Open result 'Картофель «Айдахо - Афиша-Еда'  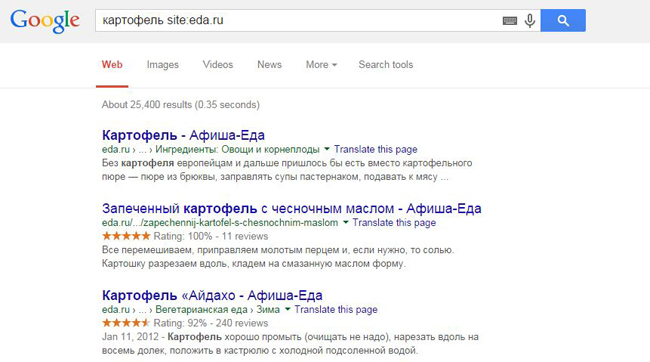click(x=212, y=295)
